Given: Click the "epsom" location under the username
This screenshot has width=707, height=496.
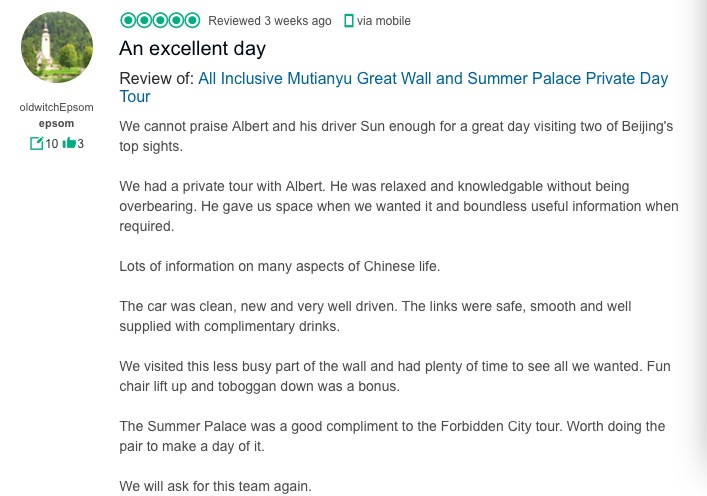Looking at the screenshot, I should 56,123.
